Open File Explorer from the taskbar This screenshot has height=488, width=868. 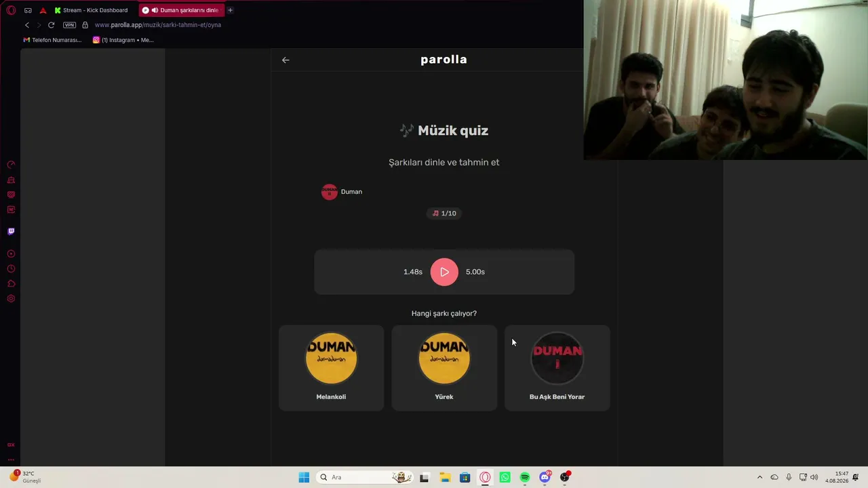tap(445, 477)
